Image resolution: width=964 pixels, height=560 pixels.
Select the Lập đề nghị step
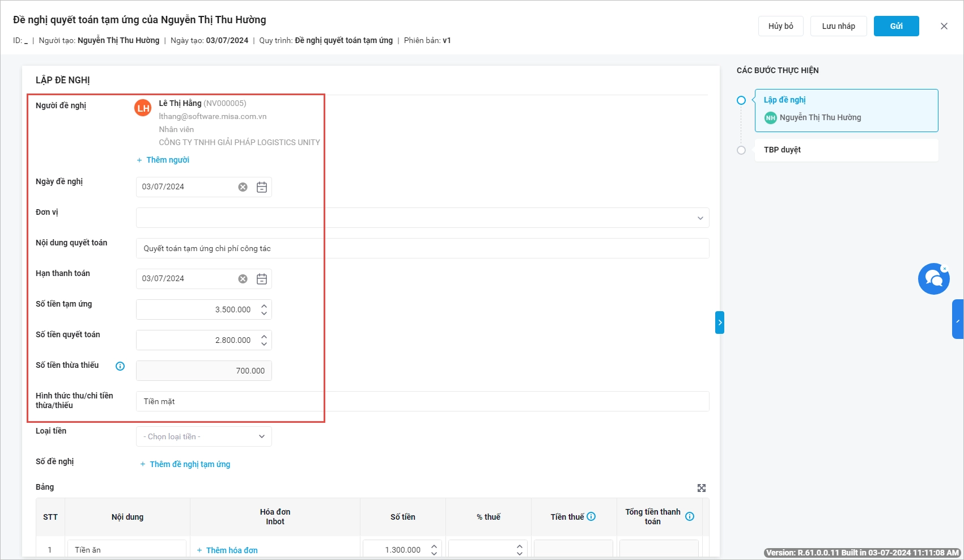pos(846,111)
